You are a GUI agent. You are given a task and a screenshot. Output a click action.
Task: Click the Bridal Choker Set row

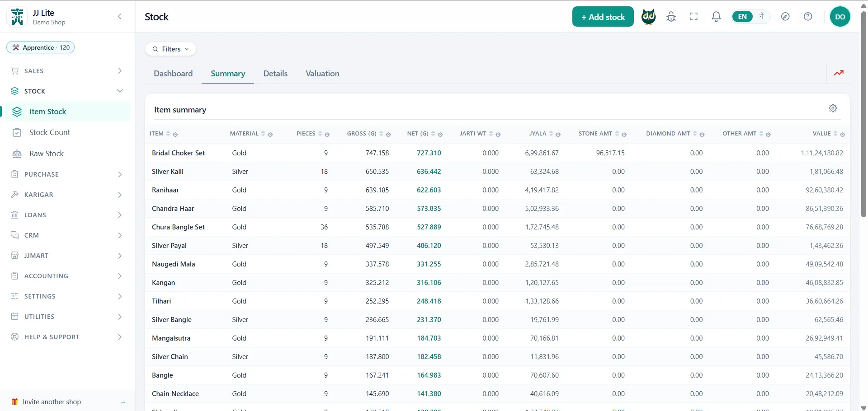[497, 153]
